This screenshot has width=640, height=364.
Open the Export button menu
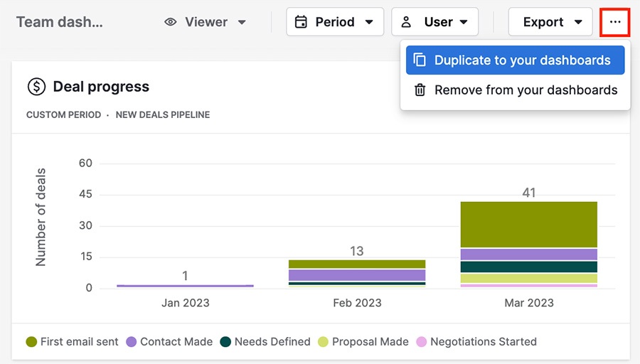coord(550,22)
